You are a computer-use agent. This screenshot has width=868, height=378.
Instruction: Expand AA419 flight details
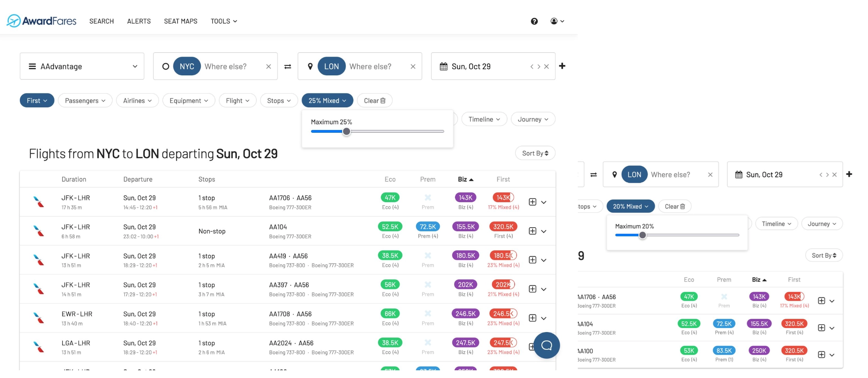tap(544, 260)
